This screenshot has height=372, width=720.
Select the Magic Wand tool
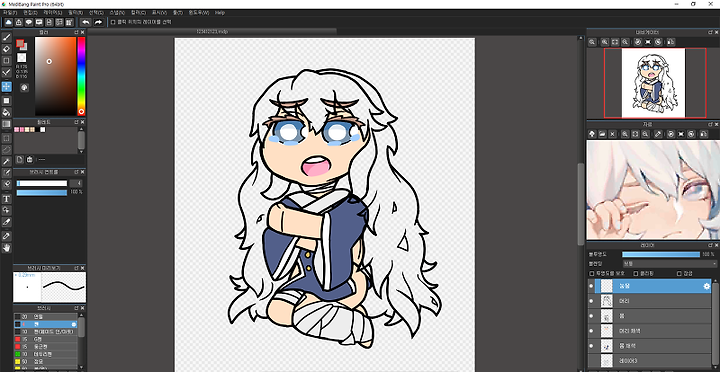point(6,161)
